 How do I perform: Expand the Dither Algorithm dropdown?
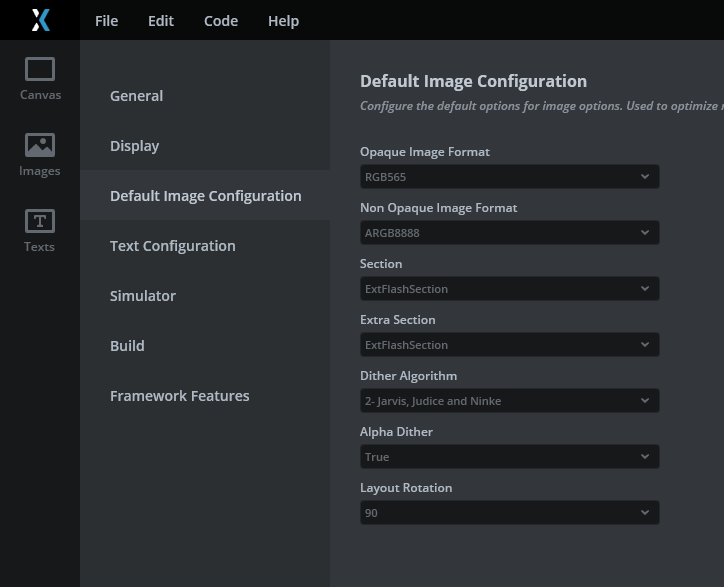[509, 401]
